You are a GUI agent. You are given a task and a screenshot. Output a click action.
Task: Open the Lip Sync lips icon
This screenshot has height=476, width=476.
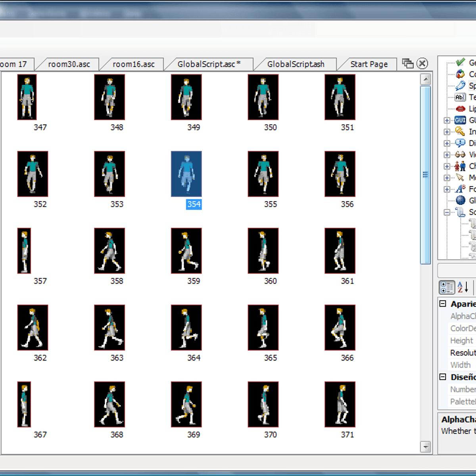pos(460,109)
